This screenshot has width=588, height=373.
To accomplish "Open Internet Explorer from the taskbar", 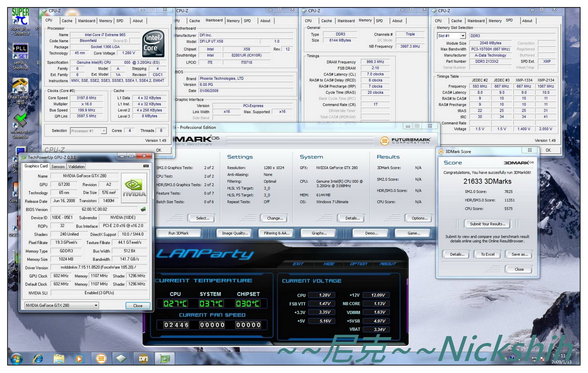I will 38,358.
